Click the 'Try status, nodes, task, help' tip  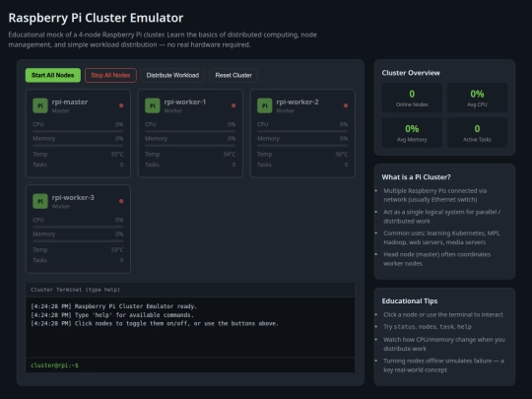[428, 327]
